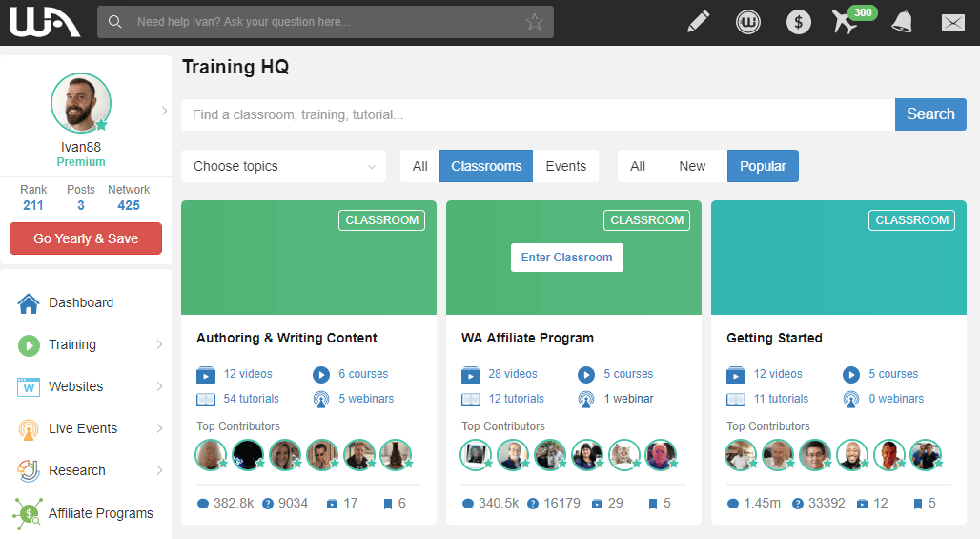Viewport: 980px width, 539px height.
Task: Expand profile chevron next to avatar
Action: [164, 111]
